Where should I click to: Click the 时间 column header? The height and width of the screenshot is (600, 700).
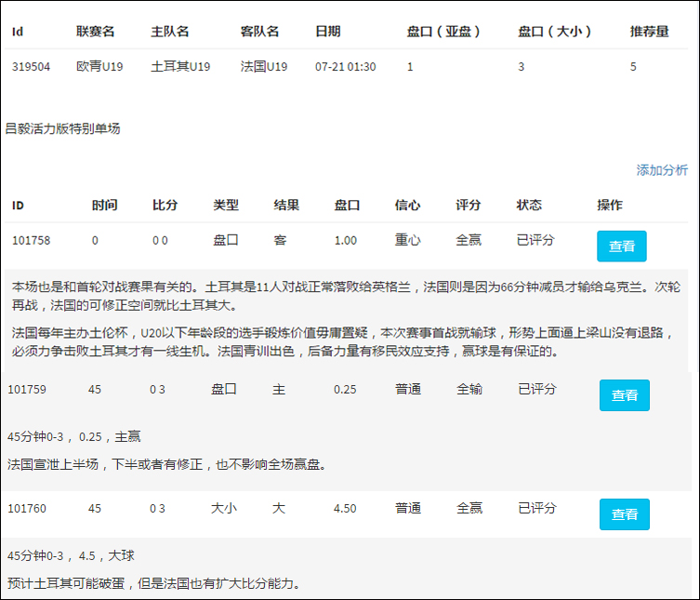(104, 205)
